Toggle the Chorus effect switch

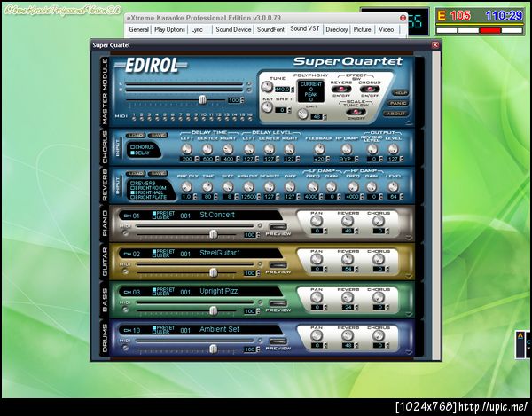click(x=370, y=90)
